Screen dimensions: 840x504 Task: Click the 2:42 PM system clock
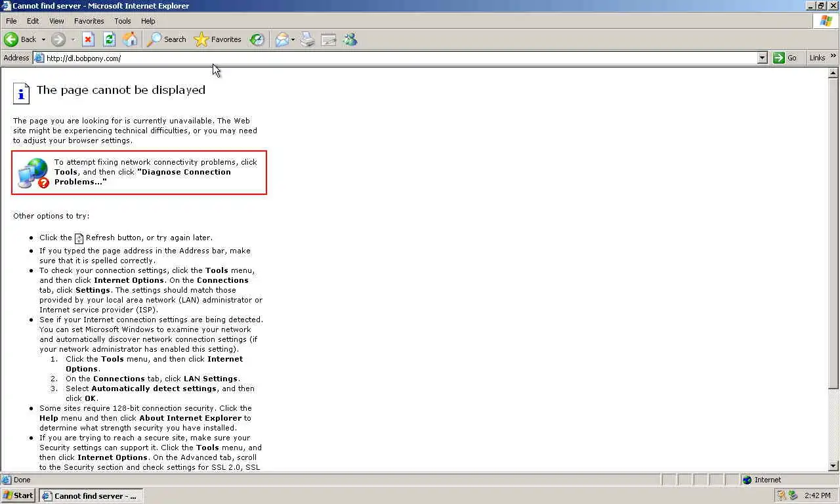click(x=818, y=495)
